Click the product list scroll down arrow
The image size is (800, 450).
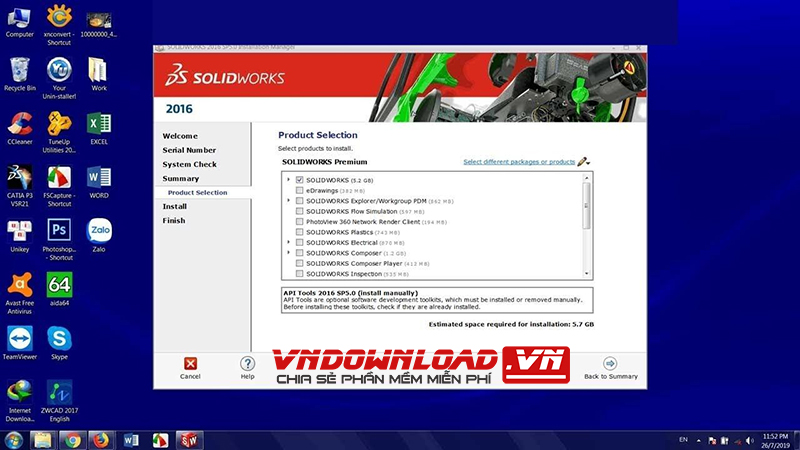pos(586,273)
